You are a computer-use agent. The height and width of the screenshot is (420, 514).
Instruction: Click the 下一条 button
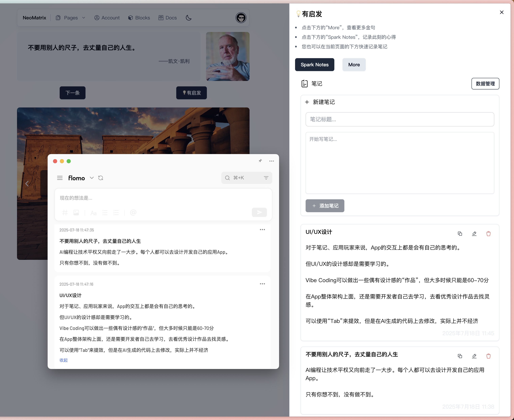click(73, 93)
